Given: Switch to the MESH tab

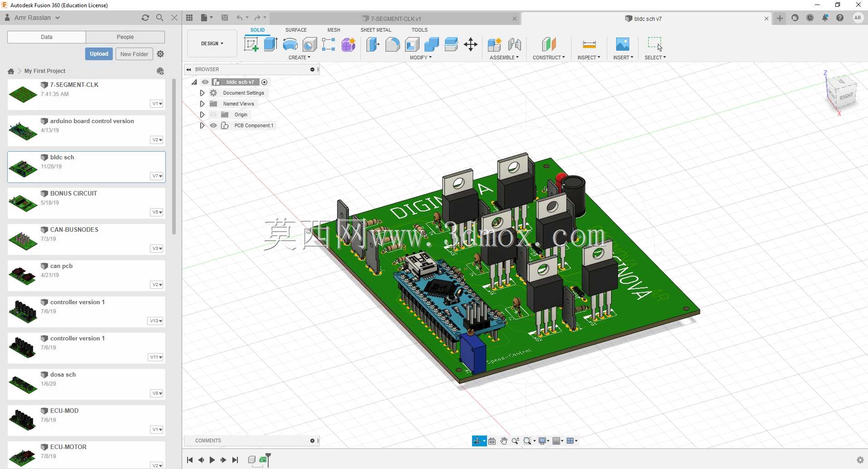Looking at the screenshot, I should [334, 30].
